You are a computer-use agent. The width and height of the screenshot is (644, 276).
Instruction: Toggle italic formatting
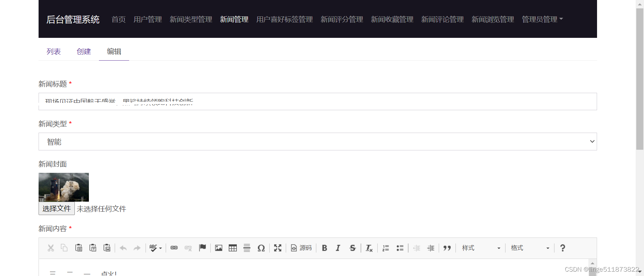(x=338, y=248)
